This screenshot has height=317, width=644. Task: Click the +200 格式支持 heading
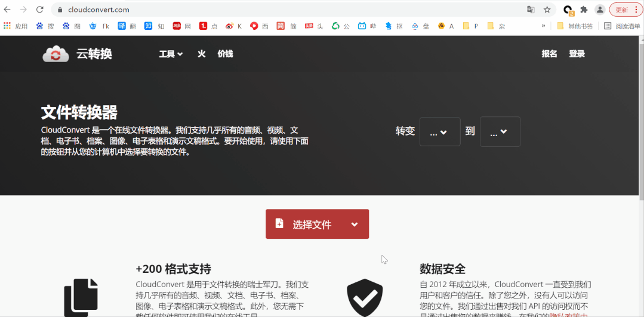(x=173, y=269)
